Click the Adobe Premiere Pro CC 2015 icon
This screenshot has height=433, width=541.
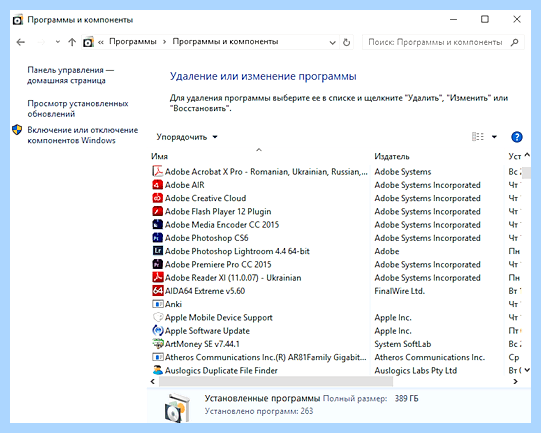point(158,264)
